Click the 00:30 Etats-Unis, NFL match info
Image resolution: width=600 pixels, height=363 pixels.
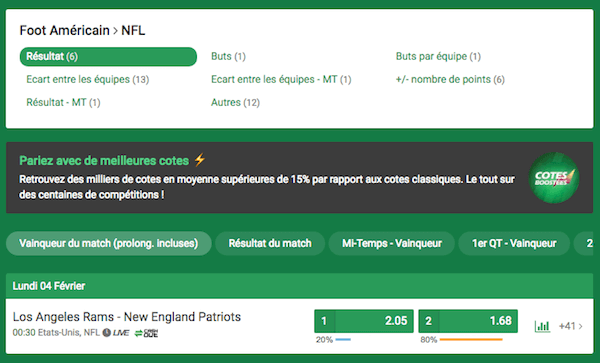(56, 333)
